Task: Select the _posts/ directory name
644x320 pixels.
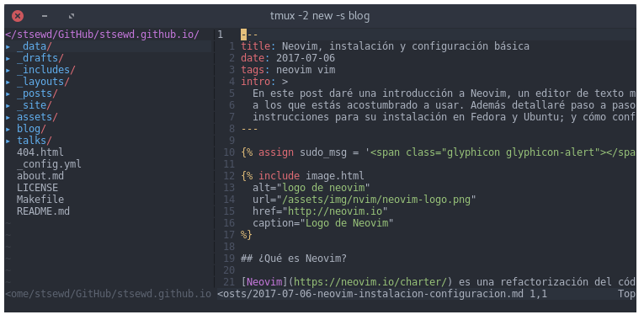Action: 37,93
